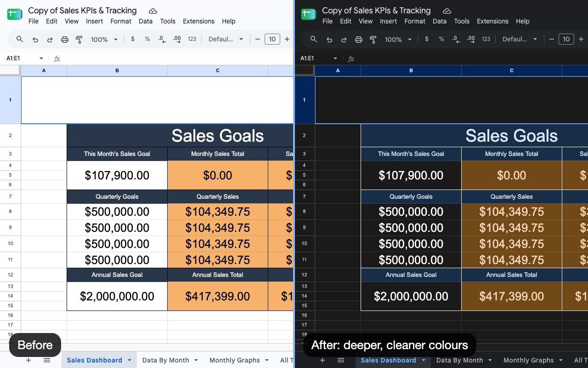Switch to the Monthly Graphs tab in the light window
This screenshot has width=588, height=368.
click(x=235, y=360)
